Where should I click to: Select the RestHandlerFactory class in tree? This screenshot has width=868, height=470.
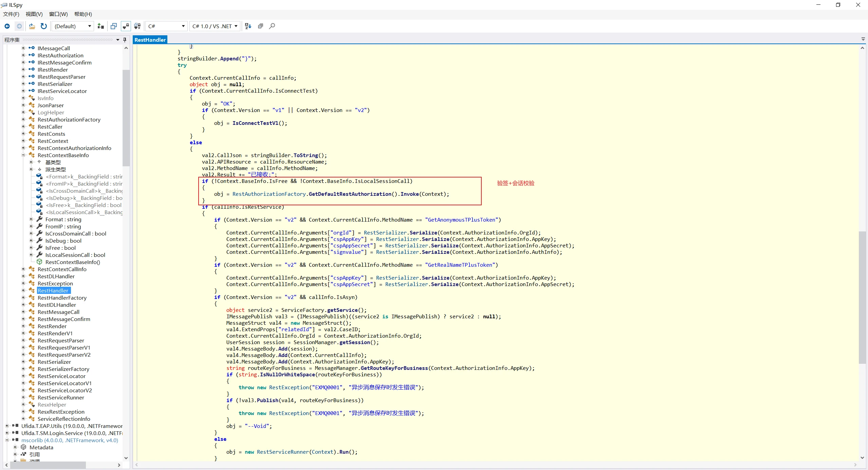62,298
